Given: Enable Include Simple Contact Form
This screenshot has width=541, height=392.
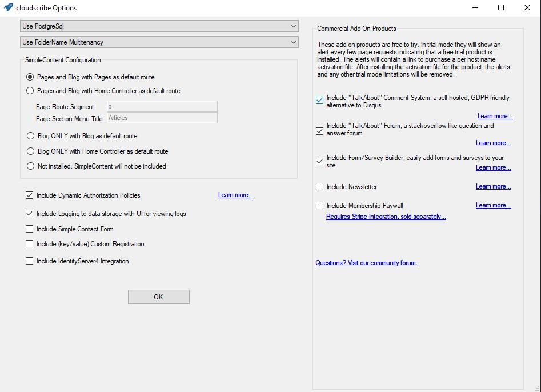Looking at the screenshot, I should pos(30,230).
